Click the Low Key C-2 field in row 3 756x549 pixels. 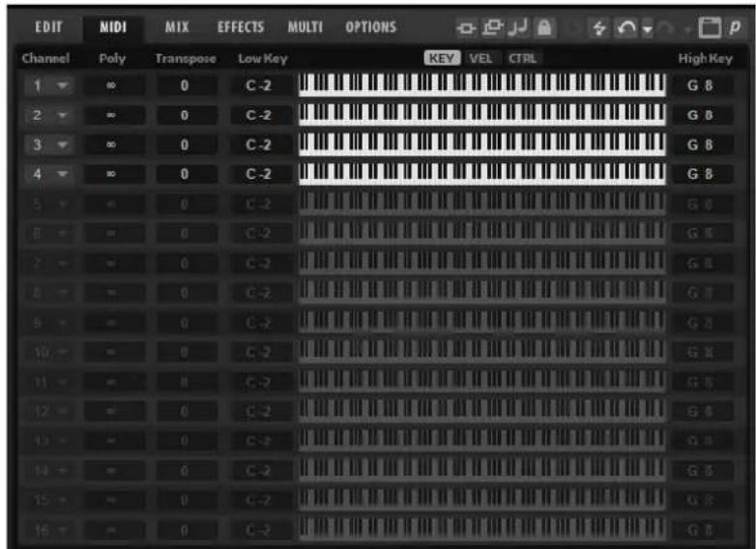tap(260, 145)
